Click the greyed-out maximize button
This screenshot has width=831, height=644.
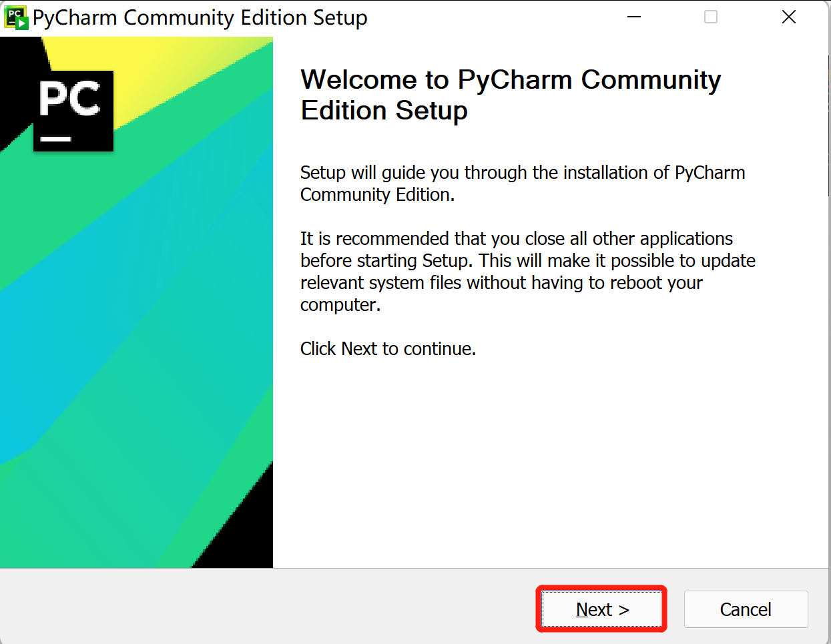pos(711,17)
